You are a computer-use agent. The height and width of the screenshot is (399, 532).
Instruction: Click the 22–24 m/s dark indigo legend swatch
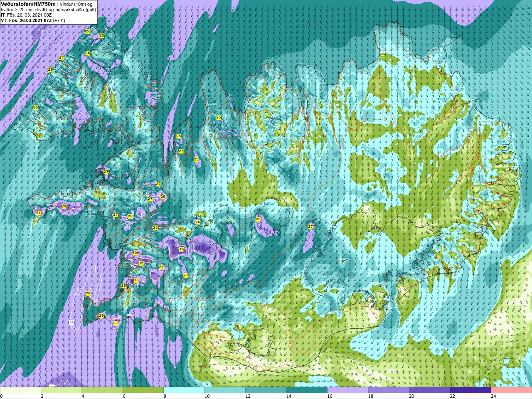(x=470, y=390)
